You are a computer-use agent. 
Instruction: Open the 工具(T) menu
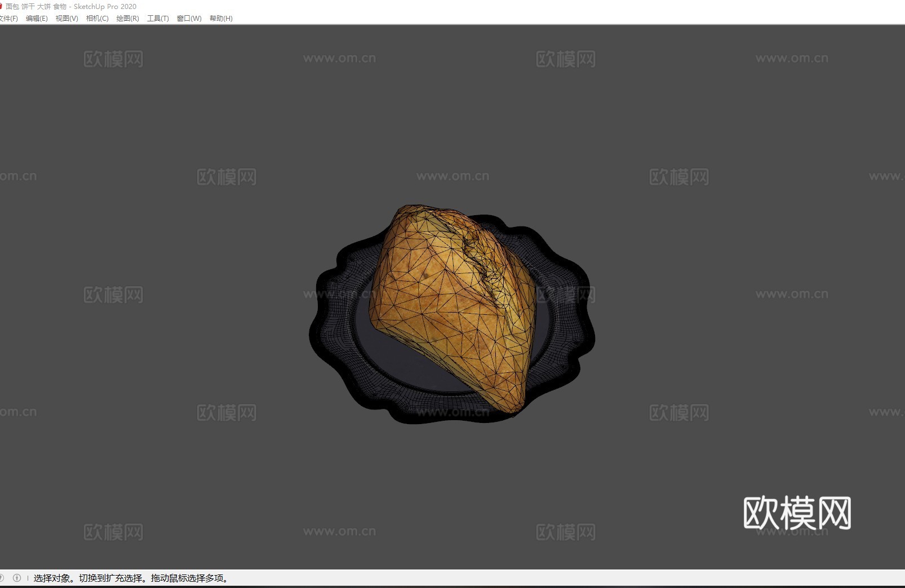(158, 19)
